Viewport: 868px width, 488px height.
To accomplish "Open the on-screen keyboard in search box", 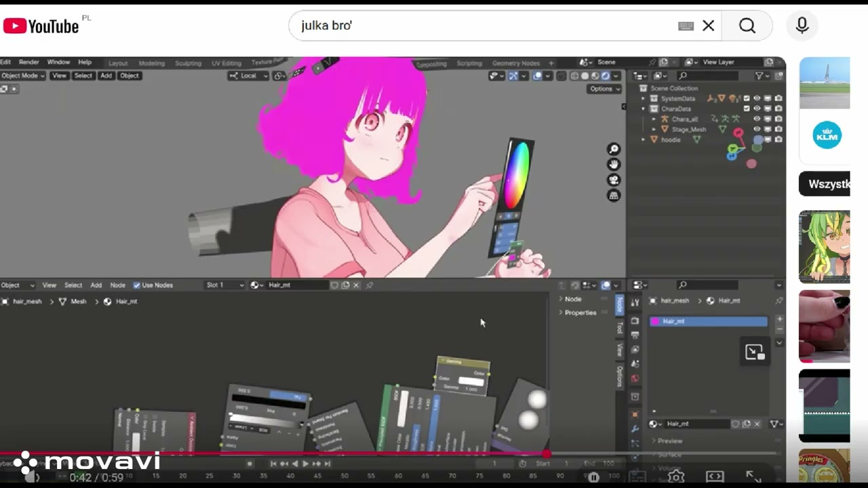I will pos(686,26).
